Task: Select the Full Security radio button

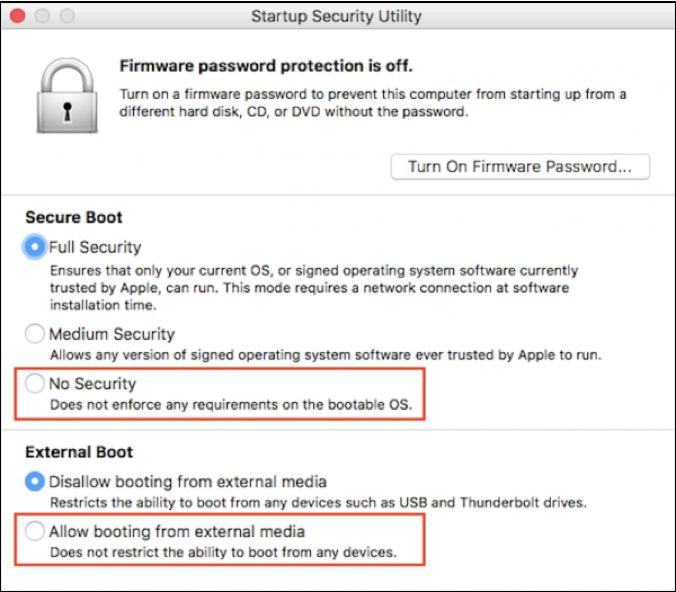Action: 34,247
